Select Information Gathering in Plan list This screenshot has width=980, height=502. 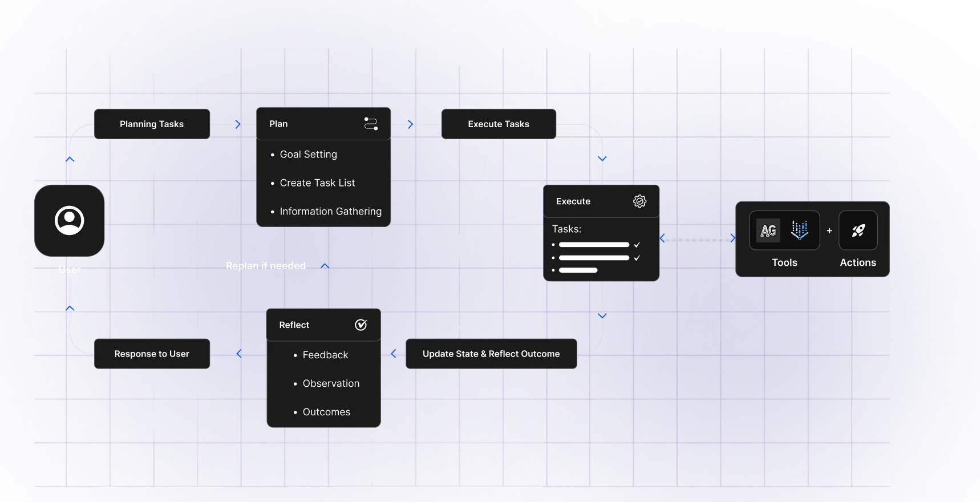click(x=330, y=212)
